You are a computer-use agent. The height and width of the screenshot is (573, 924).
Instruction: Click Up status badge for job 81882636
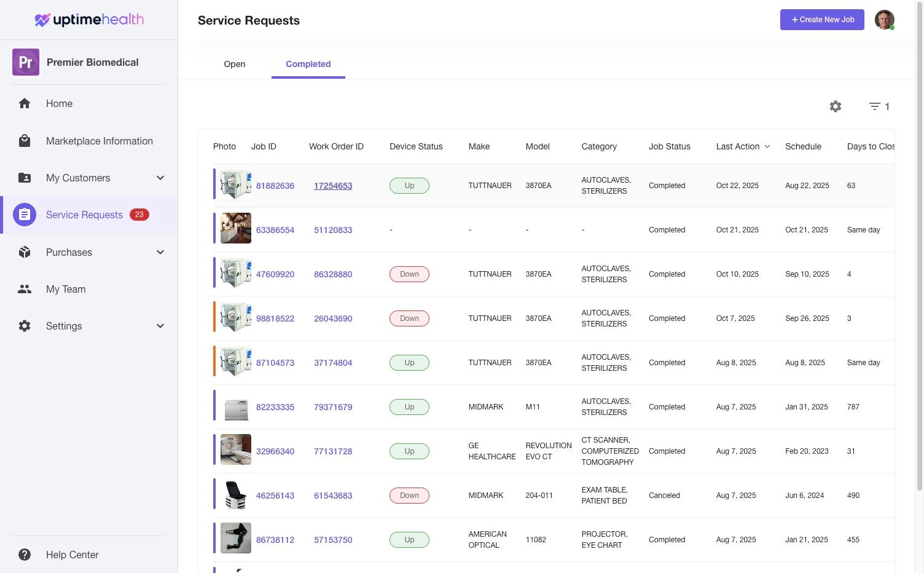[409, 186]
